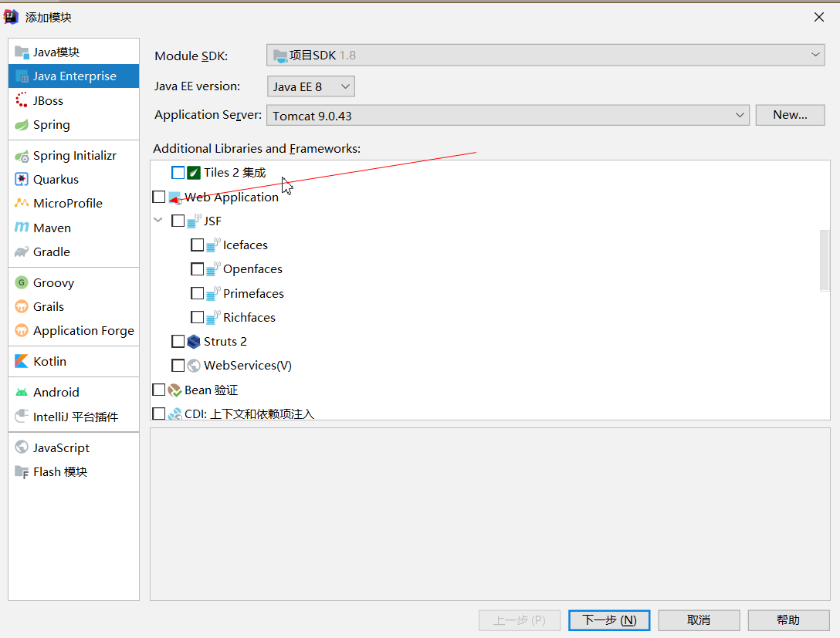Select Android in the module list
The width and height of the screenshot is (840, 638).
click(74, 393)
